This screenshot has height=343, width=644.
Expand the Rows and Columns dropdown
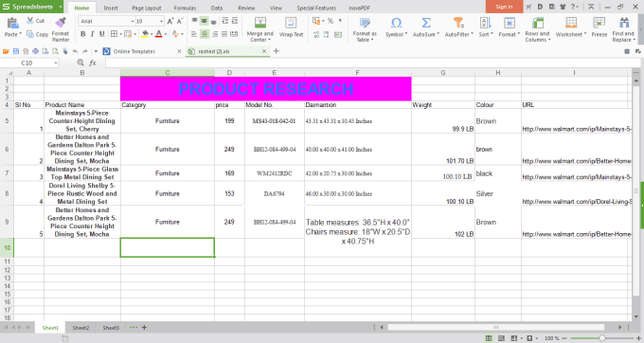549,40
